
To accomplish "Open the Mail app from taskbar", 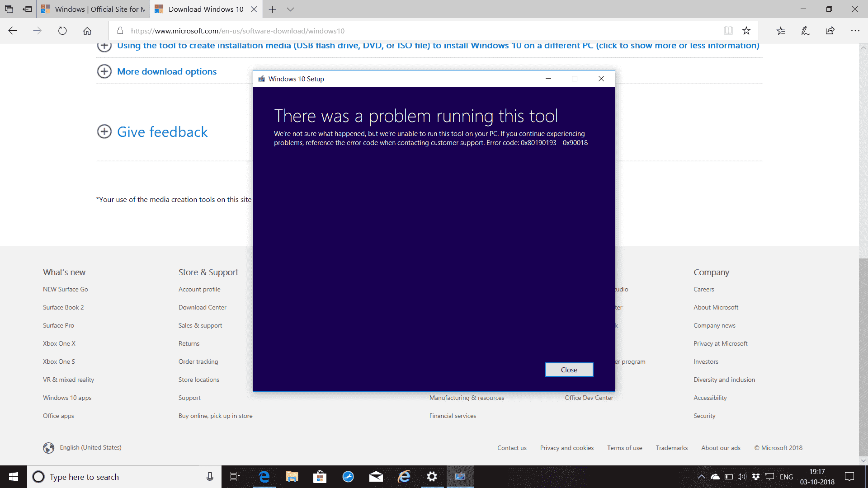I will (x=376, y=477).
